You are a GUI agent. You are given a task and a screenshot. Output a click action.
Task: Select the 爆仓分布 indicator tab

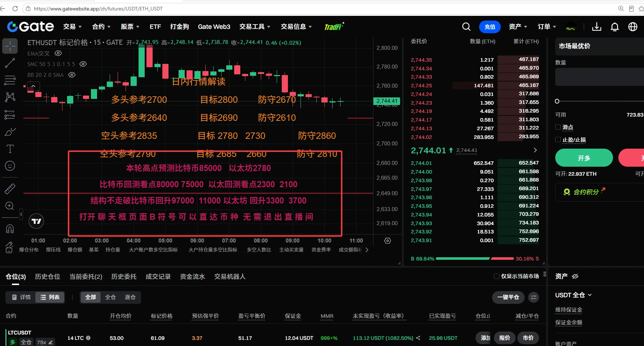(x=29, y=250)
